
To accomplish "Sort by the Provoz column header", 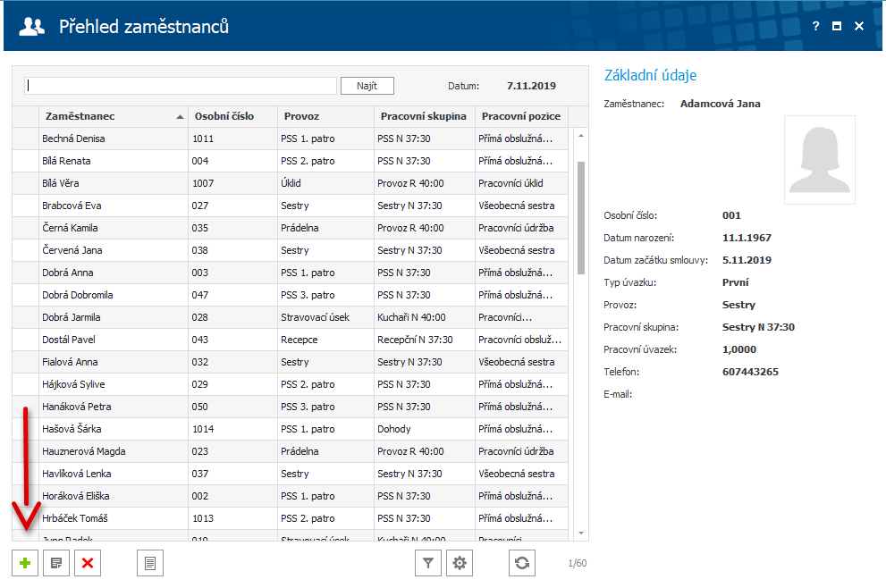I will tap(325, 116).
